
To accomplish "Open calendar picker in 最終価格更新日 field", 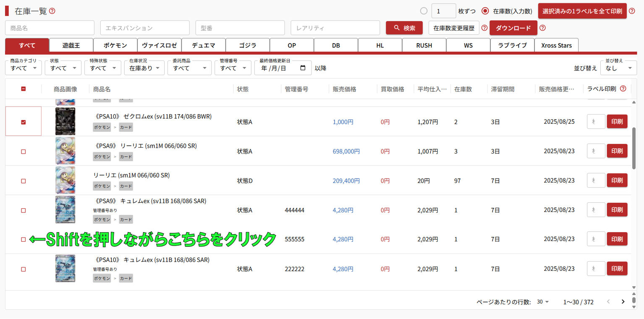I will point(303,68).
